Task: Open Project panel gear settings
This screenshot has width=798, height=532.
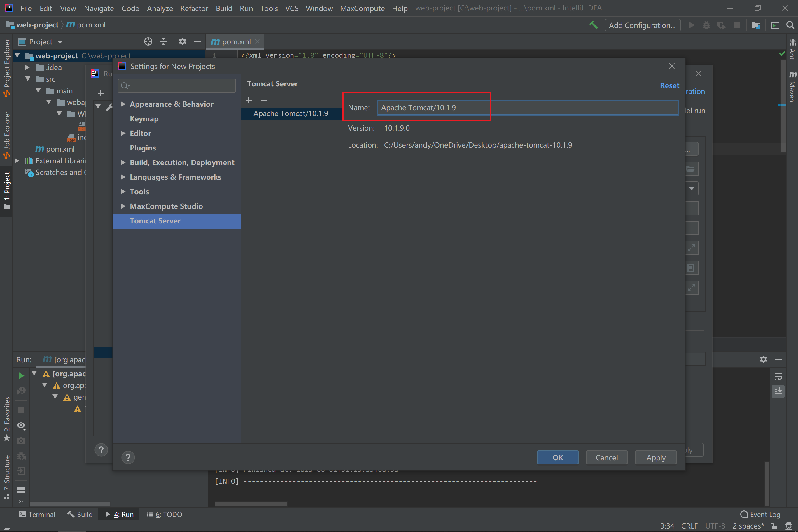Action: [183, 42]
